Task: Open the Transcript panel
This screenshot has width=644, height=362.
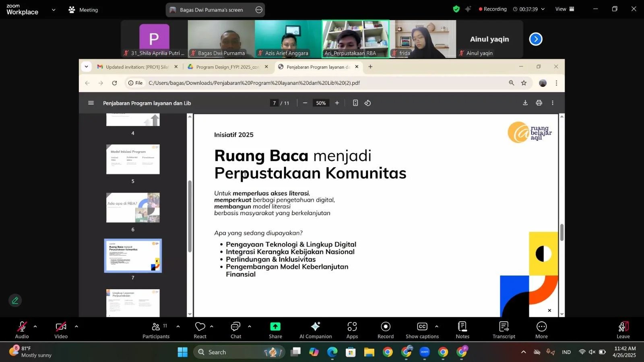Action: coord(504,330)
